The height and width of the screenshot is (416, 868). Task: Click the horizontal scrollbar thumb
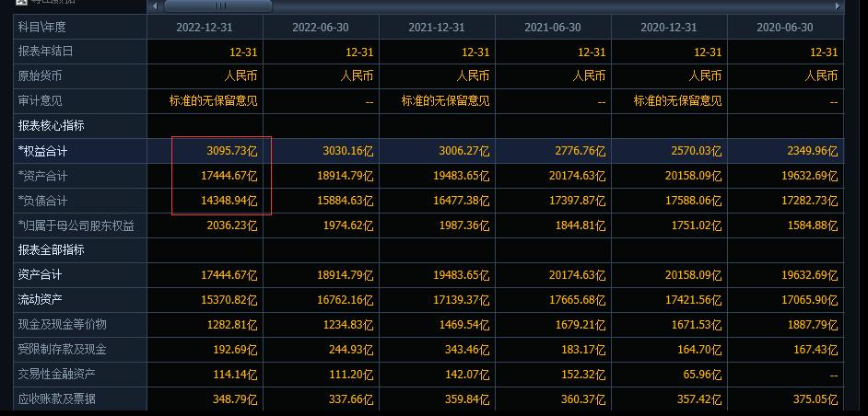(x=218, y=6)
